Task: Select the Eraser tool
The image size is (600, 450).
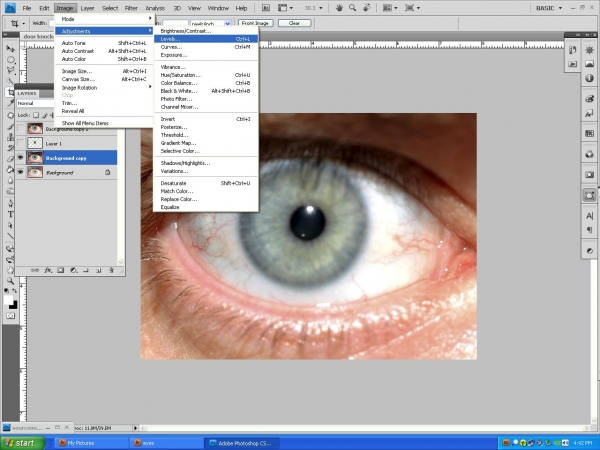Action: tap(10, 159)
